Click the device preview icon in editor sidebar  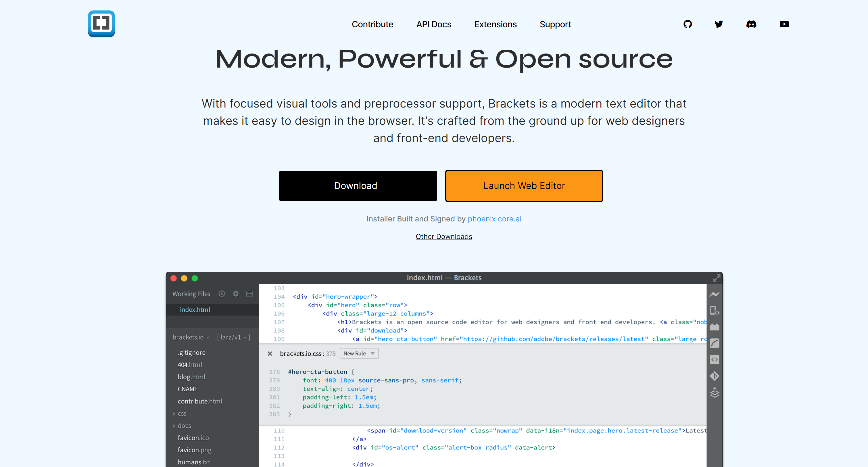(x=714, y=311)
